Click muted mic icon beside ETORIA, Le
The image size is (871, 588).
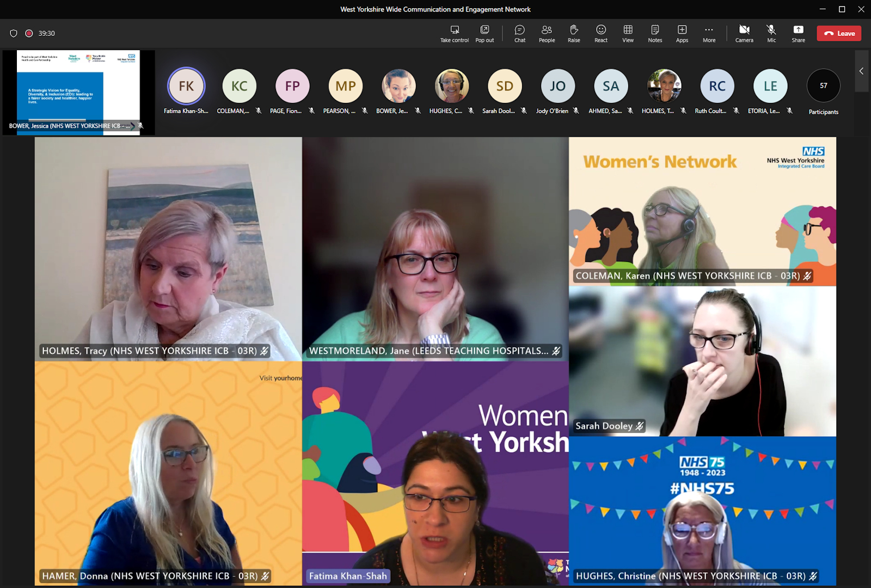(x=789, y=111)
